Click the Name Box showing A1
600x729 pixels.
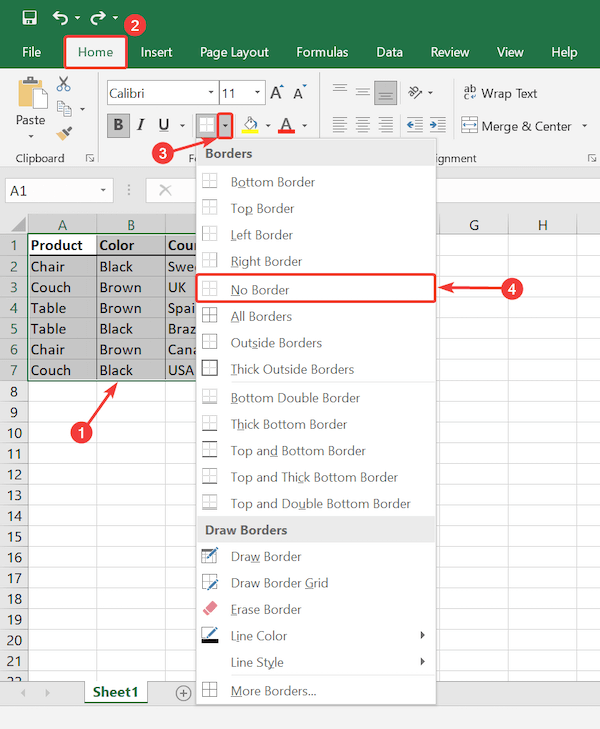[x=56, y=190]
